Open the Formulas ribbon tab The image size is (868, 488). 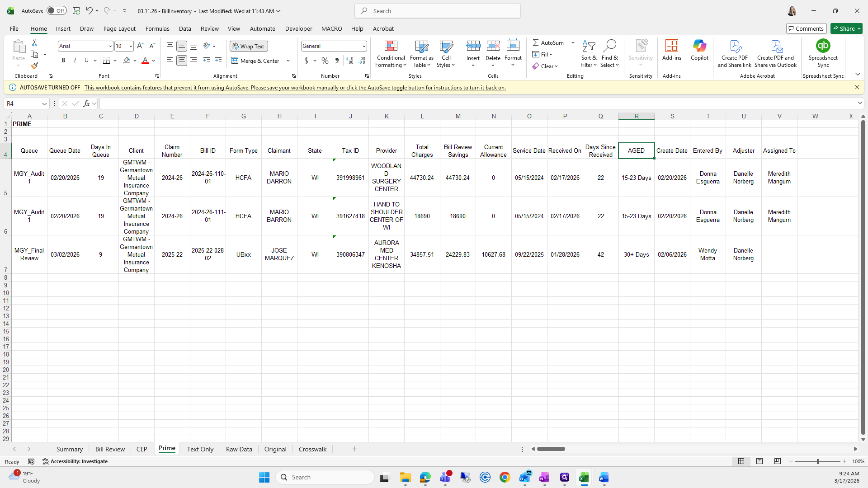click(157, 28)
